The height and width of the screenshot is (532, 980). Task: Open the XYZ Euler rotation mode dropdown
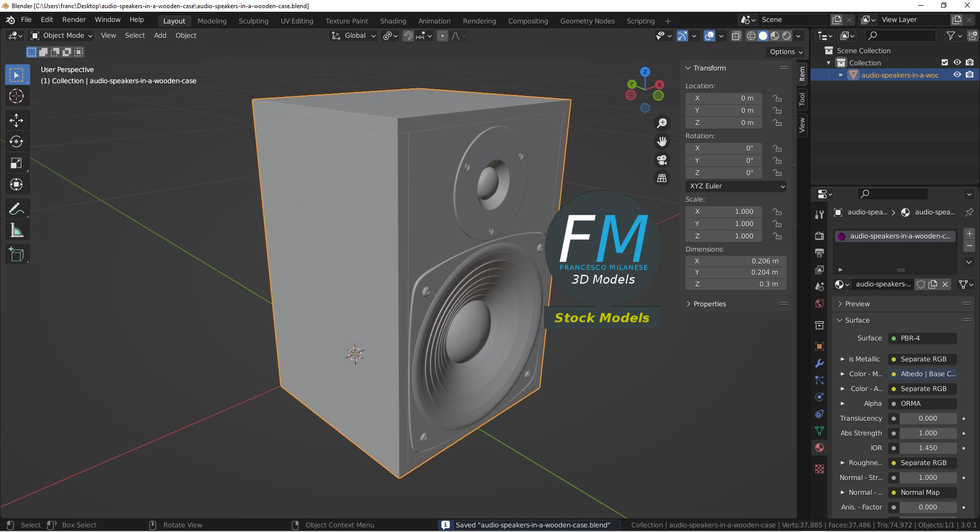[x=736, y=186]
